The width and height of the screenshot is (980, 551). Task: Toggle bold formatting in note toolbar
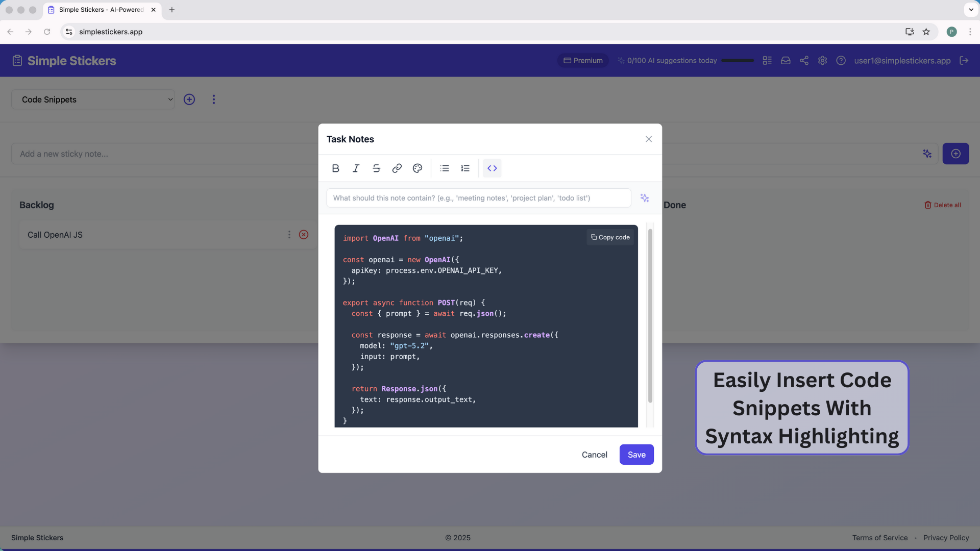[x=335, y=168]
